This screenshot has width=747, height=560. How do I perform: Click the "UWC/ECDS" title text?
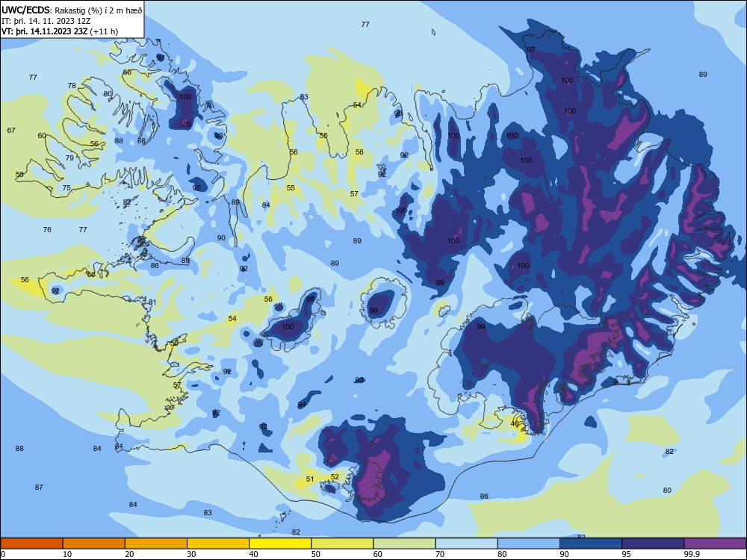coord(27,10)
